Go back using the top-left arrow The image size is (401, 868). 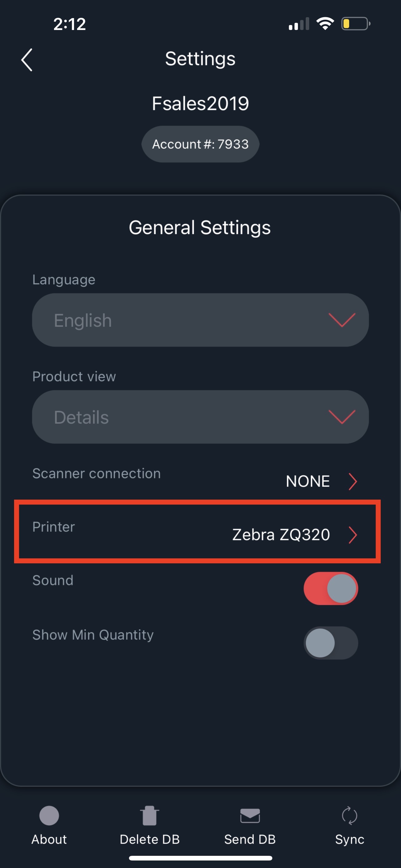[x=27, y=60]
